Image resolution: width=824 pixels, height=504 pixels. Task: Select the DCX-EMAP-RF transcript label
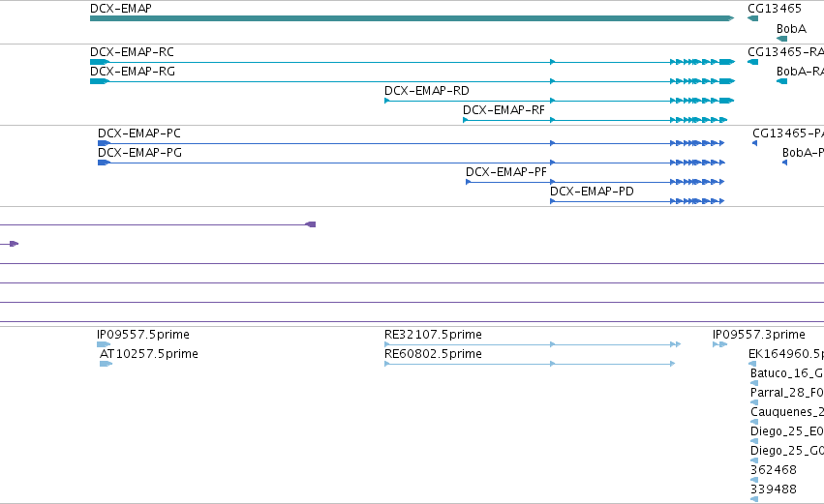pos(504,110)
